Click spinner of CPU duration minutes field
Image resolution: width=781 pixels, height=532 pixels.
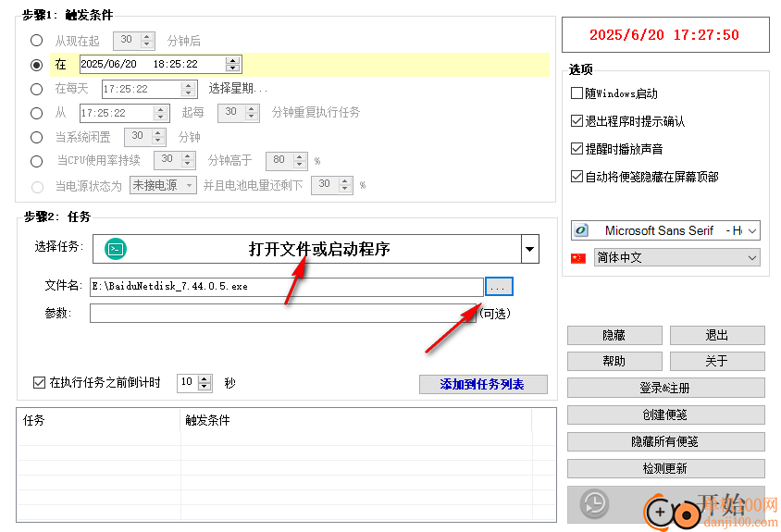click(187, 160)
